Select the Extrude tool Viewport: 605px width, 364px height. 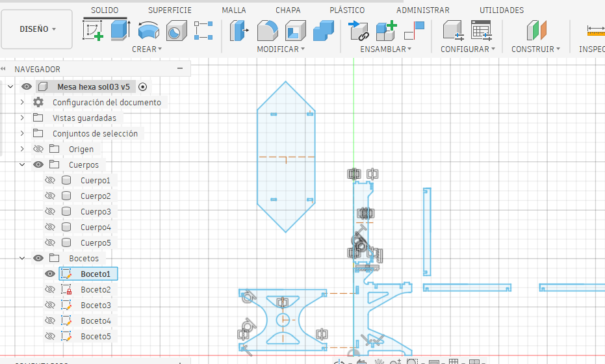[120, 31]
